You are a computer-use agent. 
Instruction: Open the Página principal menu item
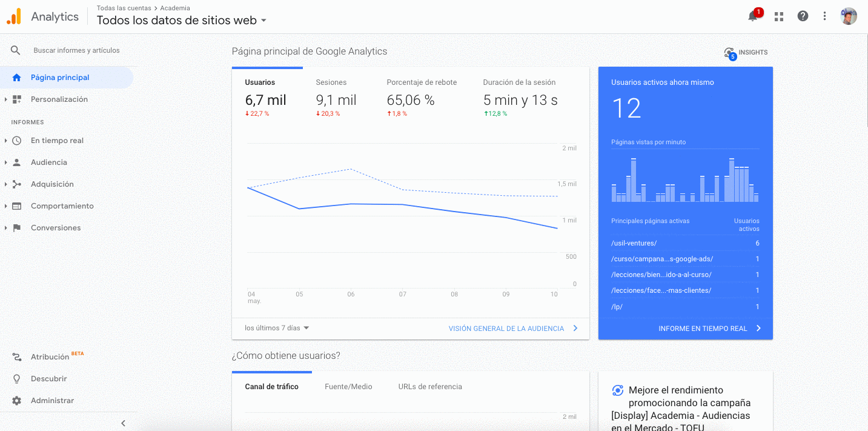(67, 78)
